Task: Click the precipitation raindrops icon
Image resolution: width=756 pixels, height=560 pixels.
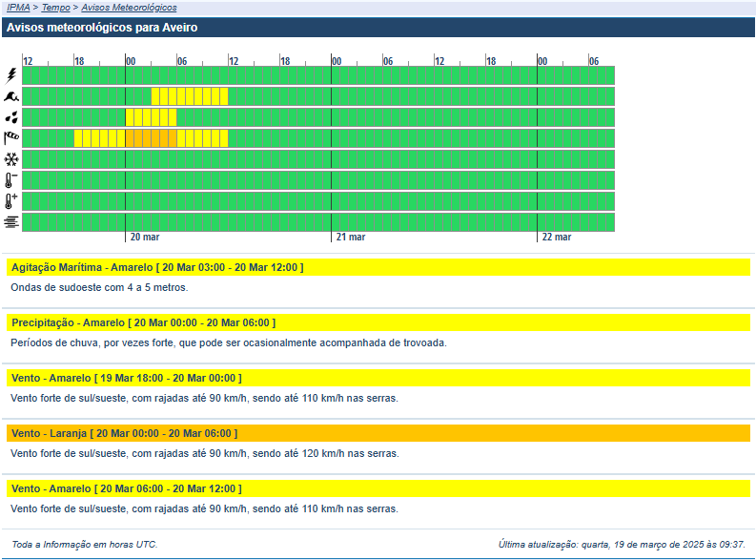Action: pyautogui.click(x=11, y=117)
